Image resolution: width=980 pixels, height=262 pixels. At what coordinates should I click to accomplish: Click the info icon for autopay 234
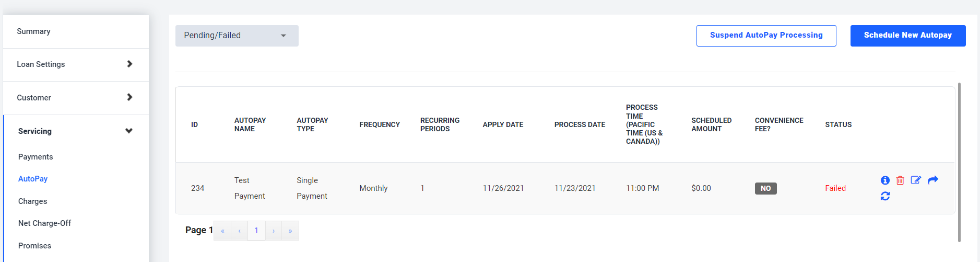(x=885, y=180)
